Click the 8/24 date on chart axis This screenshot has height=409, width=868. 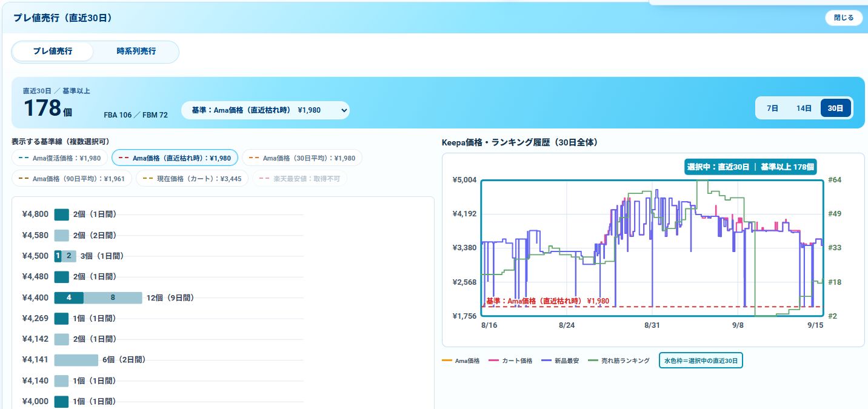[x=566, y=325]
